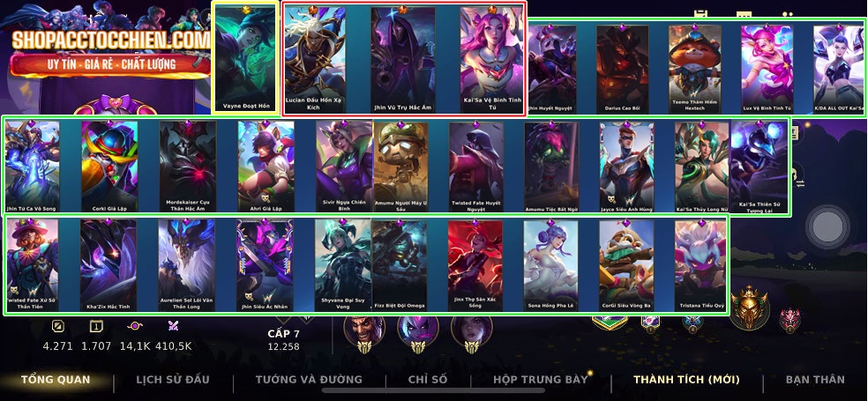
Task: Click the shopacctocchien.com banner logo
Action: click(111, 41)
